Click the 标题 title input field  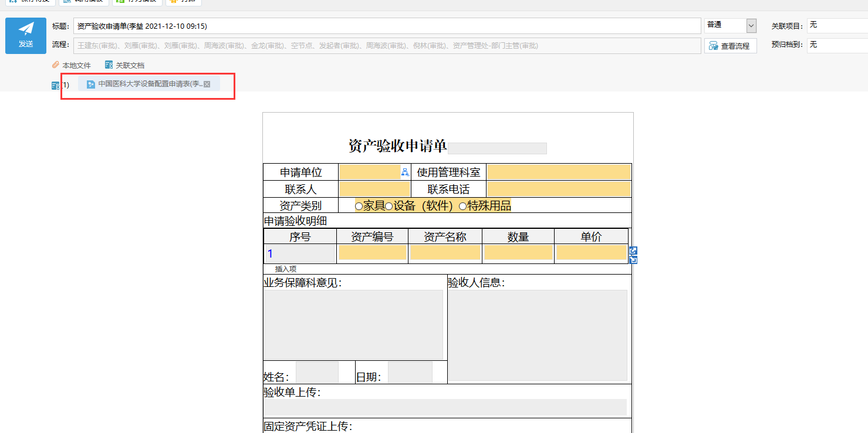(x=387, y=26)
